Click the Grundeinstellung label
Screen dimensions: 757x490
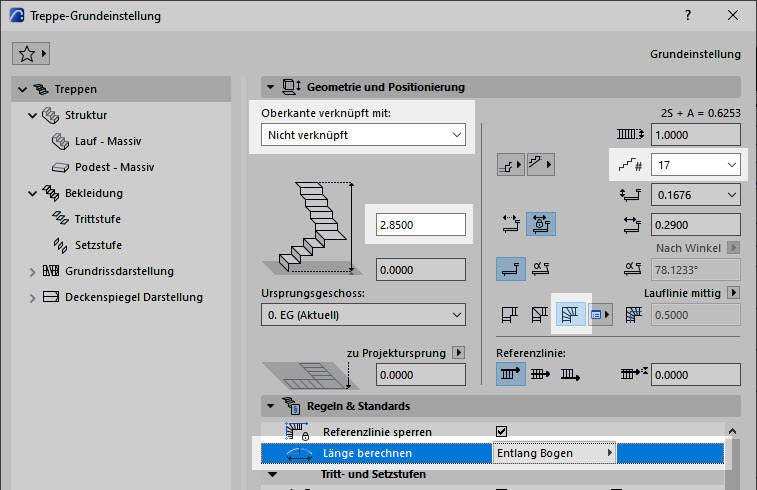click(x=695, y=54)
